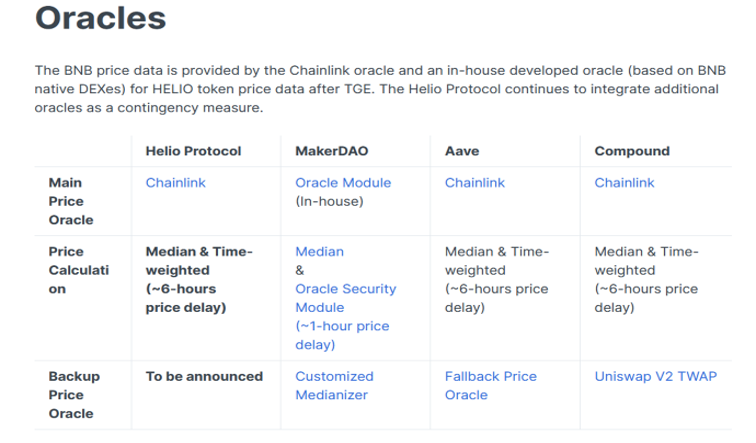
Task: Click the Oracles page heading
Action: point(101,19)
